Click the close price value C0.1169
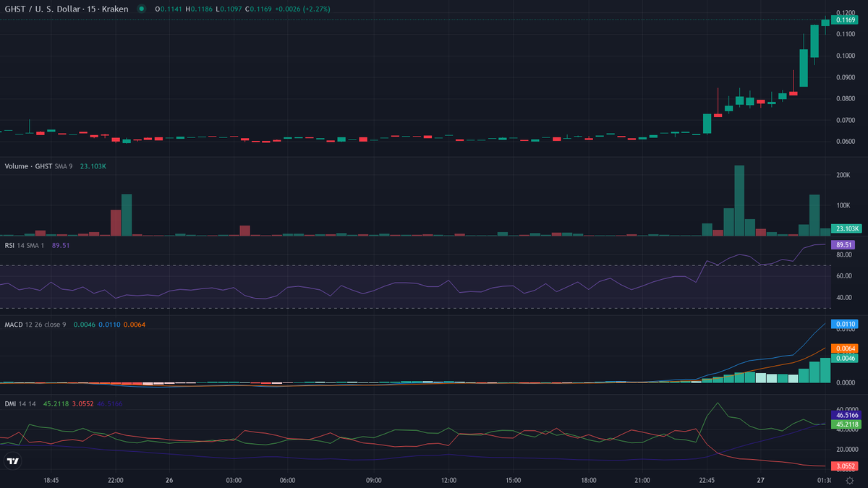Viewport: 868px width, 488px height. pyautogui.click(x=258, y=9)
